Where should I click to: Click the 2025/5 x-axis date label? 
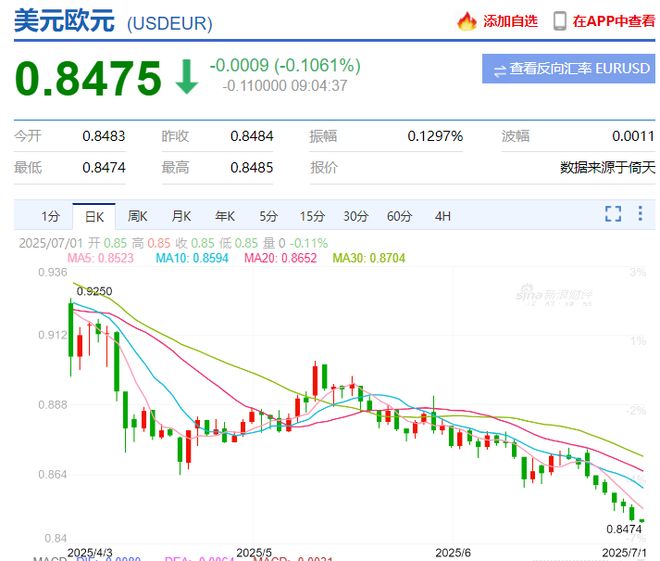tap(254, 552)
